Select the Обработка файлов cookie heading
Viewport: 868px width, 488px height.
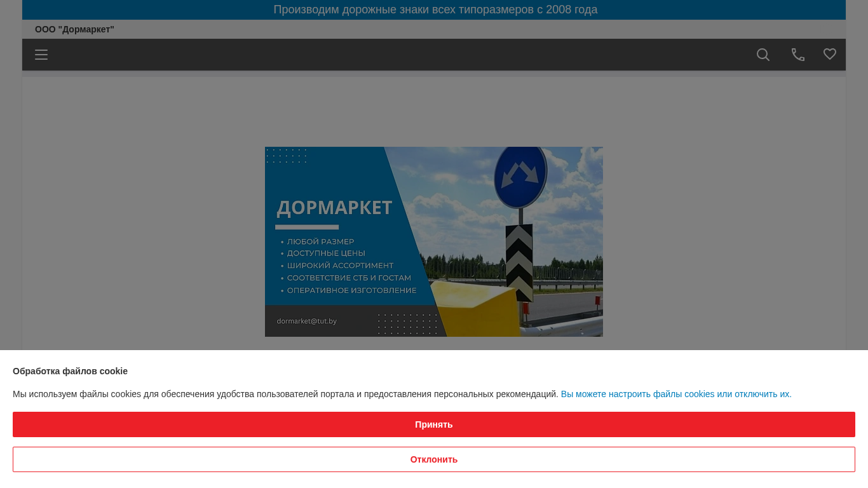(x=70, y=371)
